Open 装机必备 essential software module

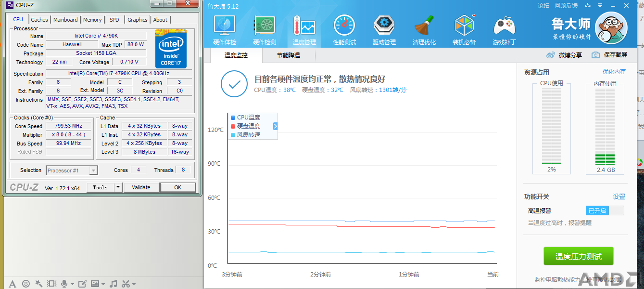(464, 30)
